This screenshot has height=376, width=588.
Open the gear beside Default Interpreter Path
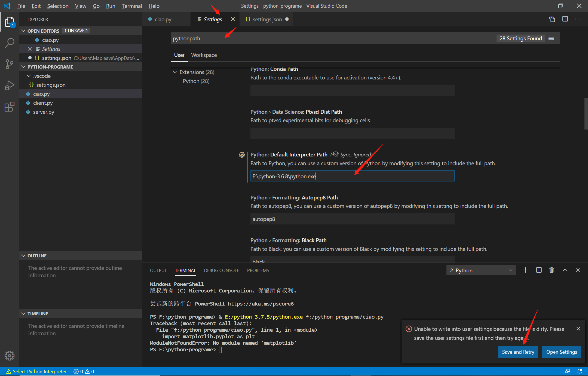pyautogui.click(x=242, y=155)
